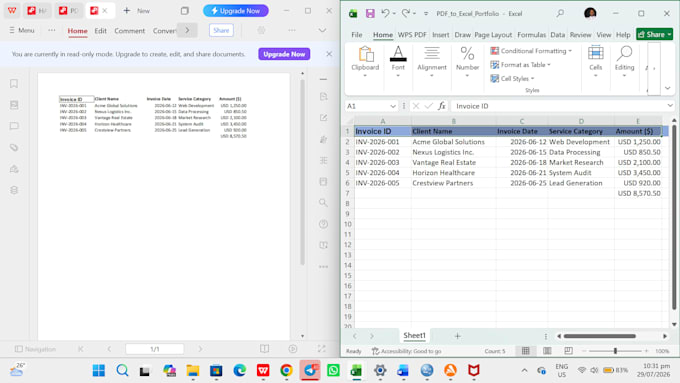This screenshot has width=680, height=383.
Task: Open thumbnails panel in PDF sidebar
Action: pyautogui.click(x=14, y=105)
